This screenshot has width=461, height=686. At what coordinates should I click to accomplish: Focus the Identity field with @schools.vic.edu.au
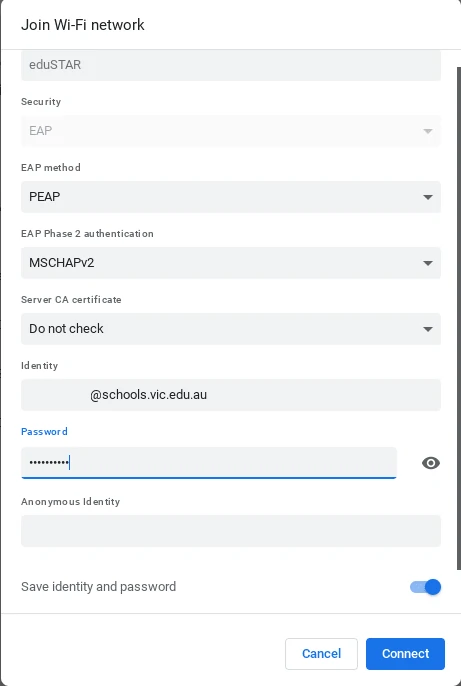(x=231, y=395)
